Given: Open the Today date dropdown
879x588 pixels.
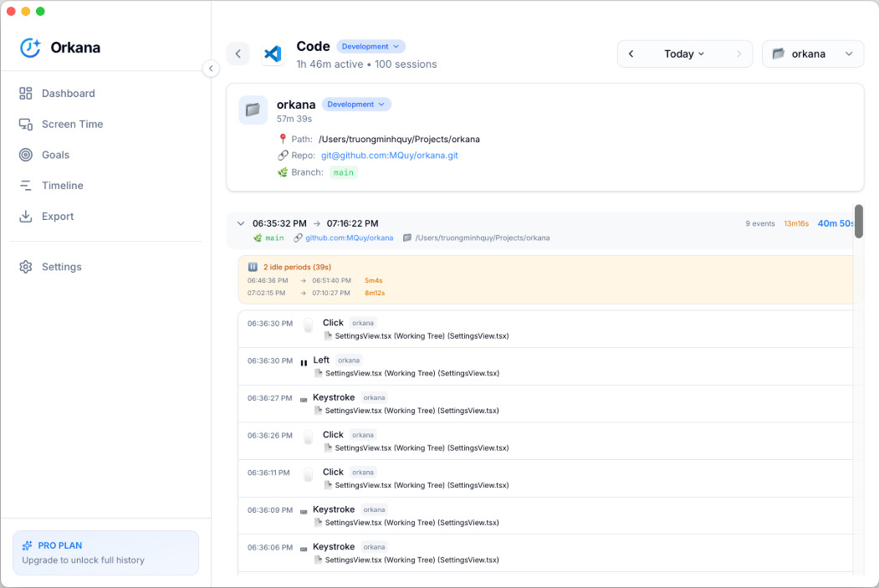Looking at the screenshot, I should tap(684, 54).
